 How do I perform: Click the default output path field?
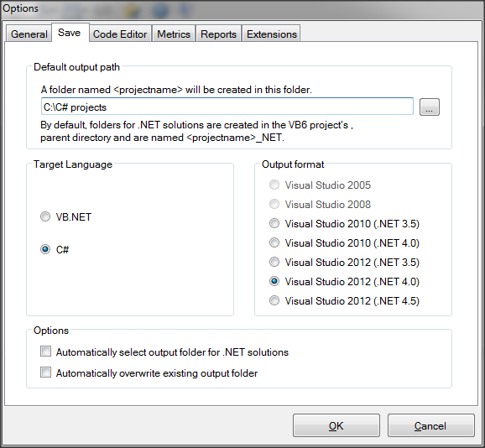(227, 107)
